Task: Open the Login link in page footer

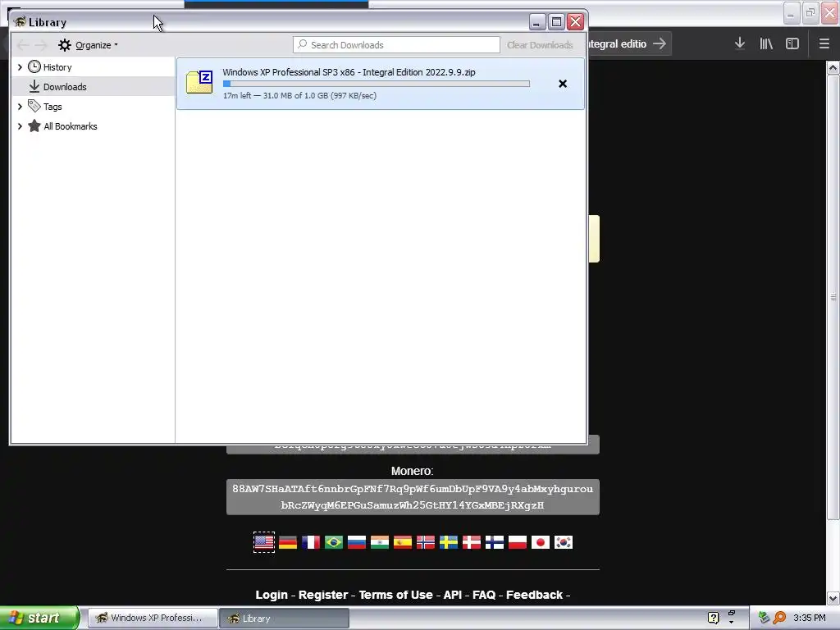Action: pyautogui.click(x=272, y=595)
